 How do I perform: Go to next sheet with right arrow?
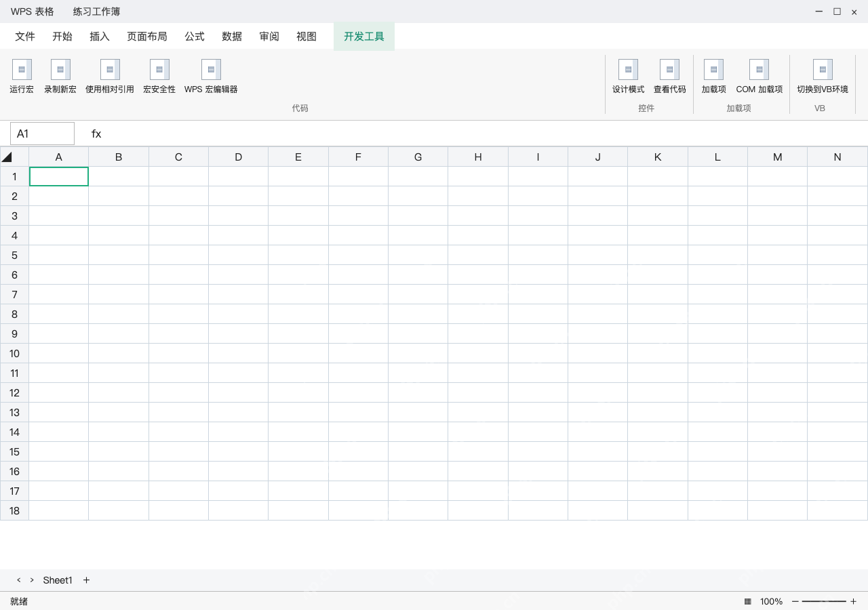coord(32,580)
